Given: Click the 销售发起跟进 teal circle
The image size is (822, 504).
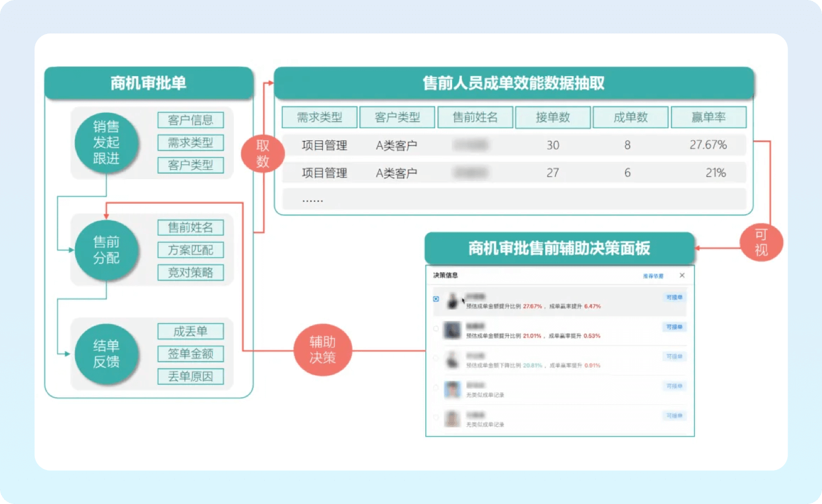Looking at the screenshot, I should pyautogui.click(x=106, y=142).
